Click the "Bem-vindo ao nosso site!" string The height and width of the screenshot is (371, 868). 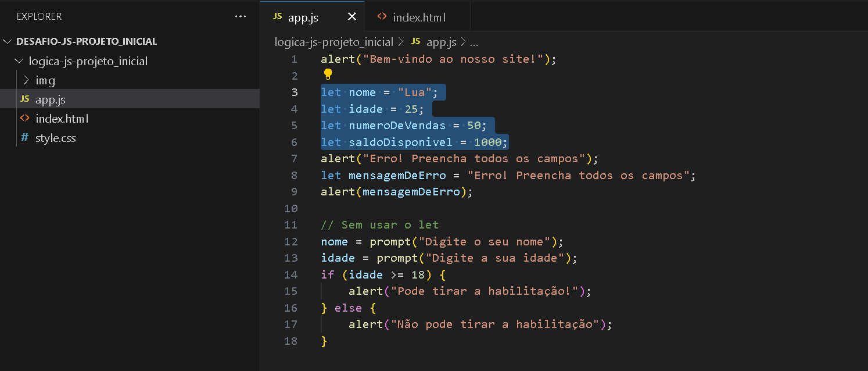(453, 59)
